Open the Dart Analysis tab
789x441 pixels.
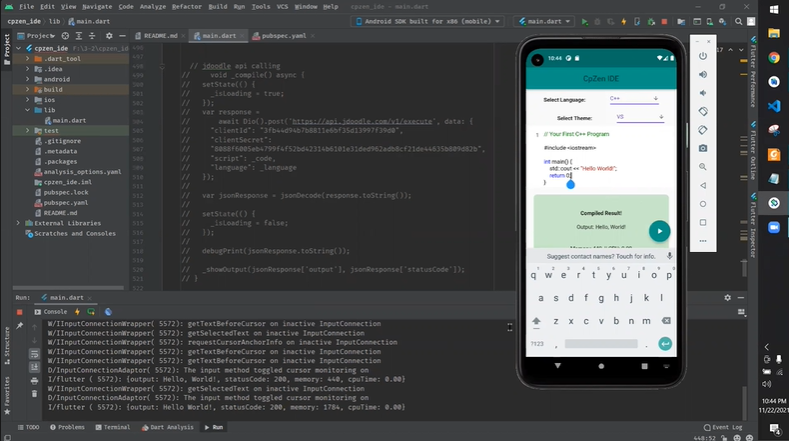tap(168, 427)
